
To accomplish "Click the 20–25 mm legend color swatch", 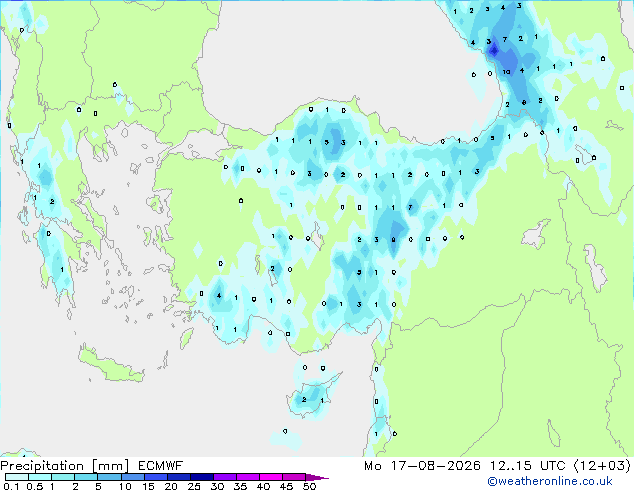I will coord(178,477).
